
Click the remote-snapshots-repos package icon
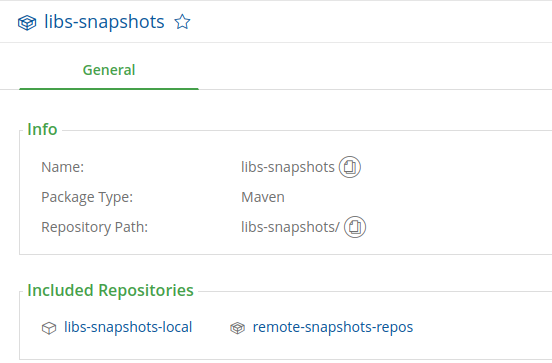(x=238, y=328)
